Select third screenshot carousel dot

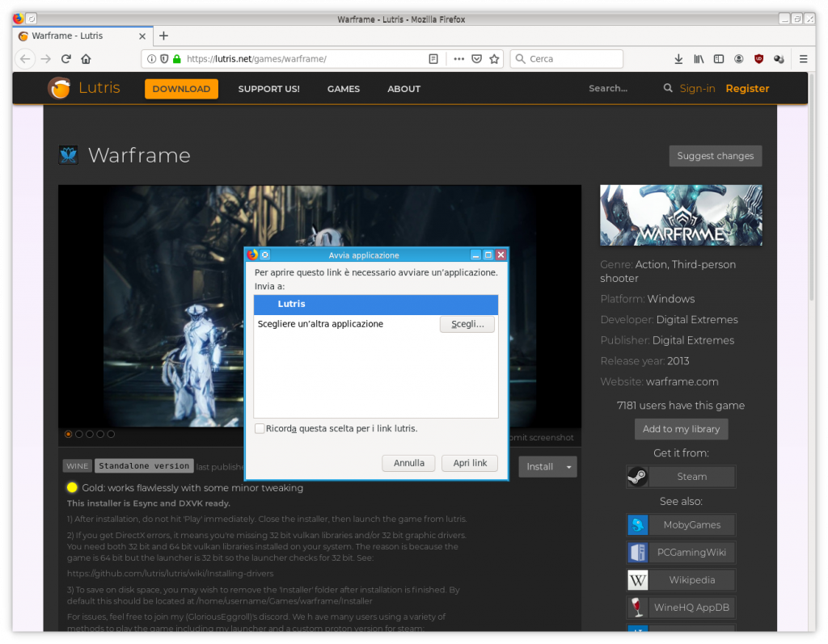pyautogui.click(x=90, y=435)
